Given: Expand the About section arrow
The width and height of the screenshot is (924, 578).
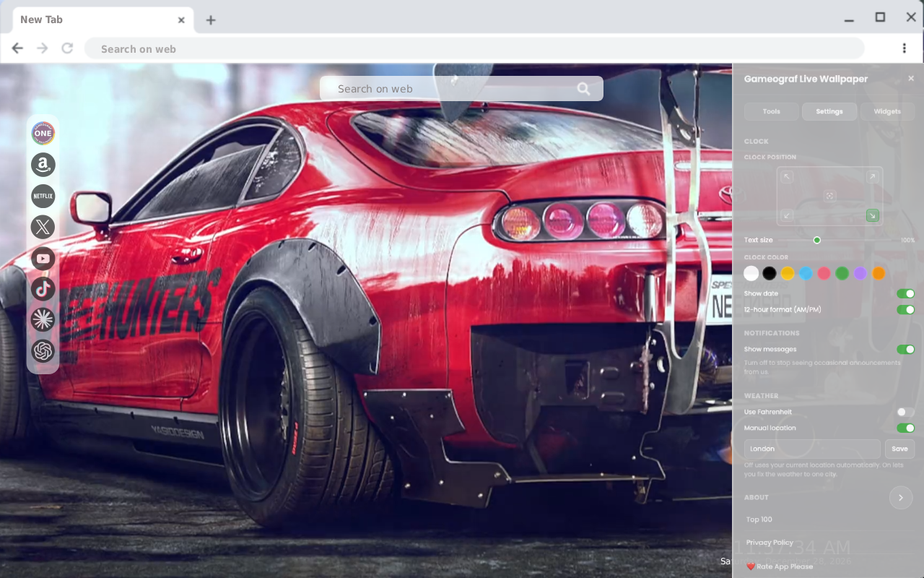Looking at the screenshot, I should point(901,498).
